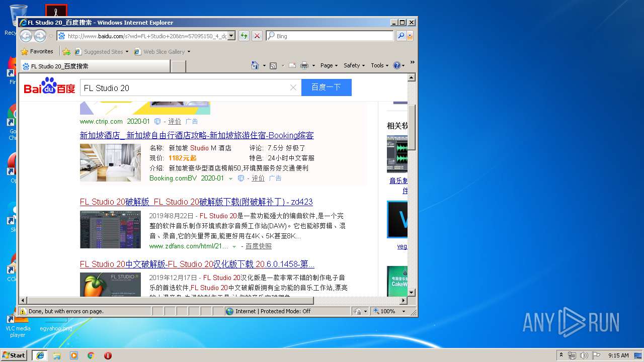Screen dimensions: 644x362
Task: Open the FL Studio 20破解版 zd423 result
Action: [196, 202]
